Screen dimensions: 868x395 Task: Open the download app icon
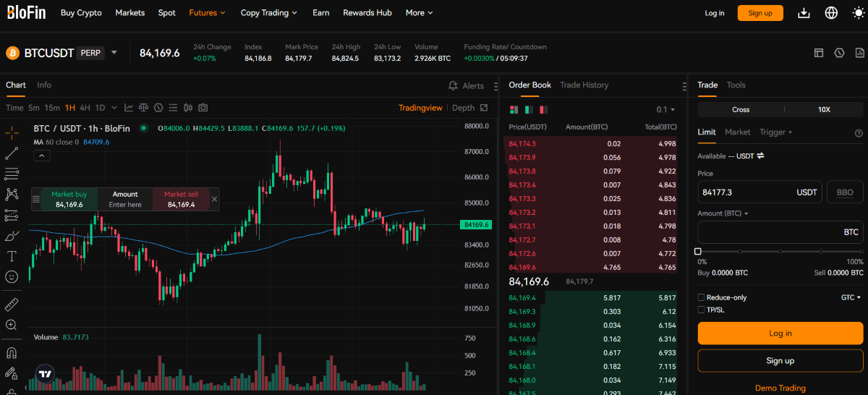(x=804, y=13)
